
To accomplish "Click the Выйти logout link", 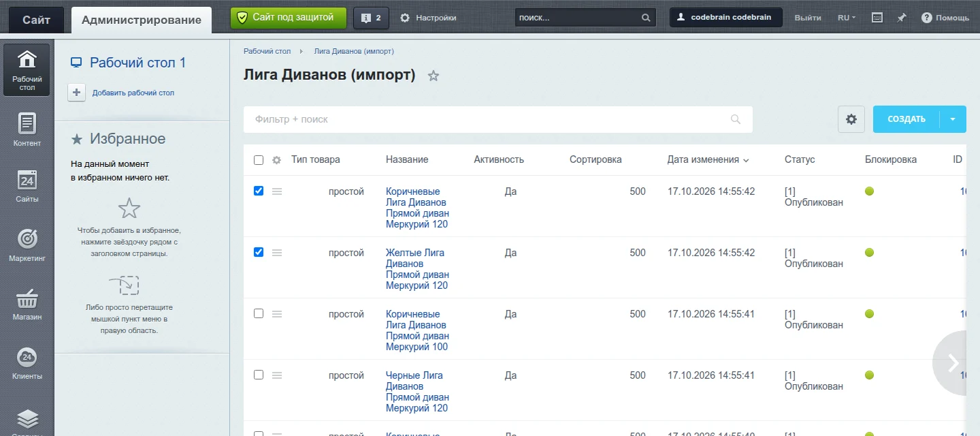I will click(808, 18).
